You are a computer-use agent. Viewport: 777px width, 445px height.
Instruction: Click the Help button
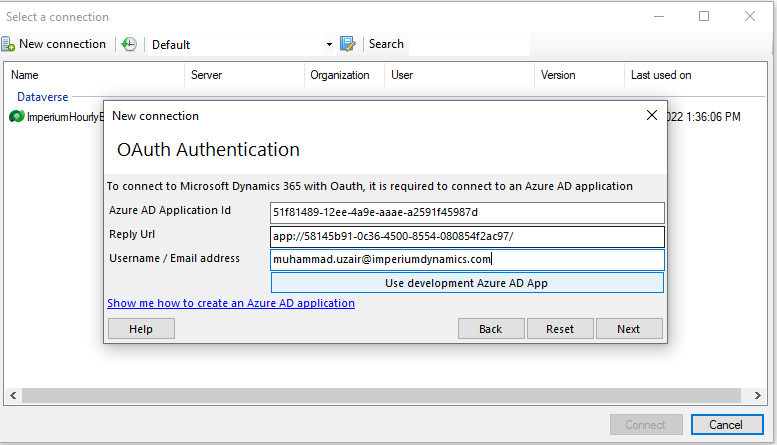pos(141,329)
